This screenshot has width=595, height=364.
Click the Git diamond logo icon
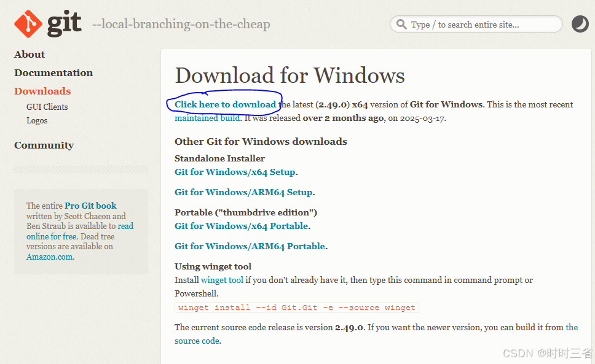28,24
